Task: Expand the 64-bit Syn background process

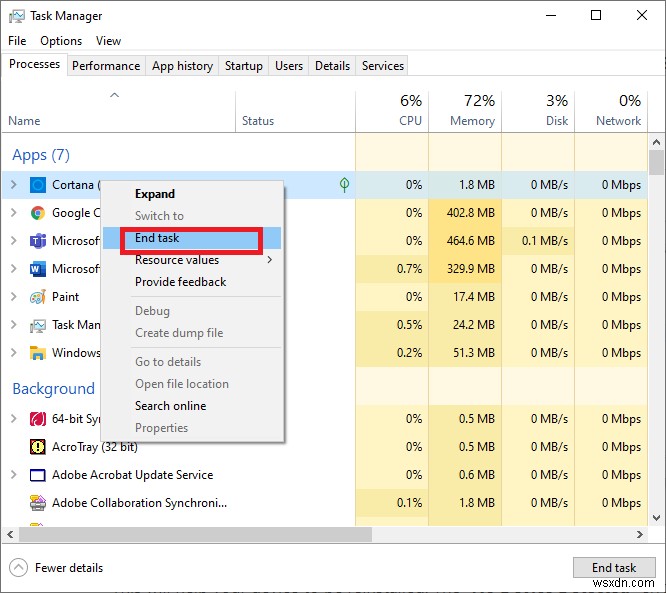Action: tap(14, 418)
